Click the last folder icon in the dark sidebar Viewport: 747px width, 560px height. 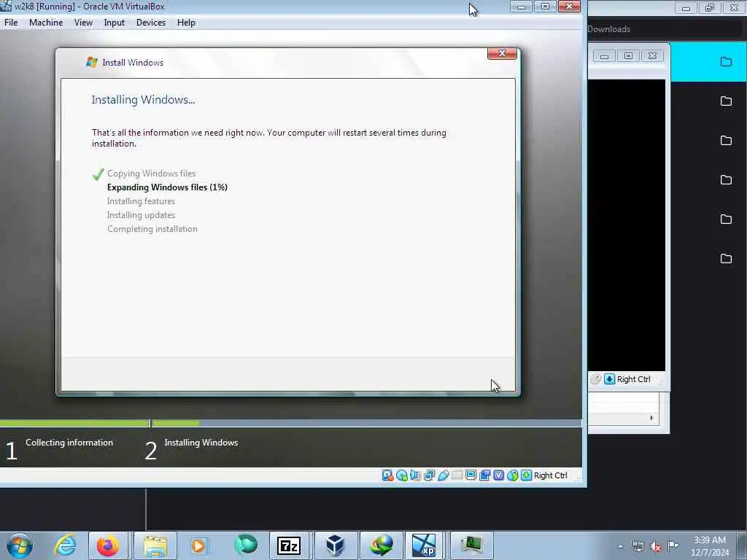tap(726, 259)
